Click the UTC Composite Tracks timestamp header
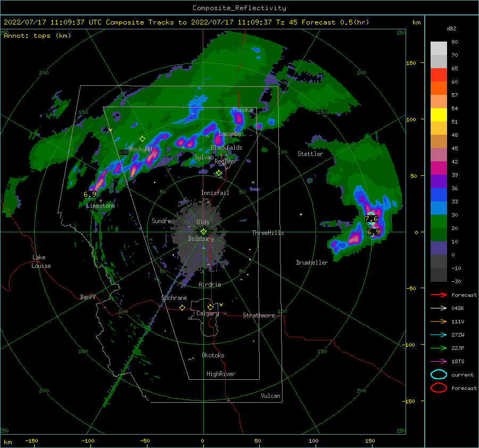The width and height of the screenshot is (479, 448). pos(186,22)
